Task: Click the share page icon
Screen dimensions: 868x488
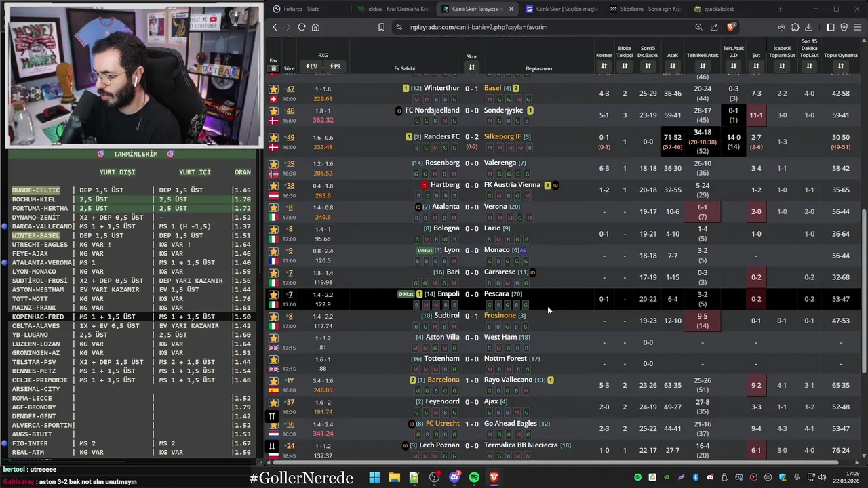Action: coord(714,27)
